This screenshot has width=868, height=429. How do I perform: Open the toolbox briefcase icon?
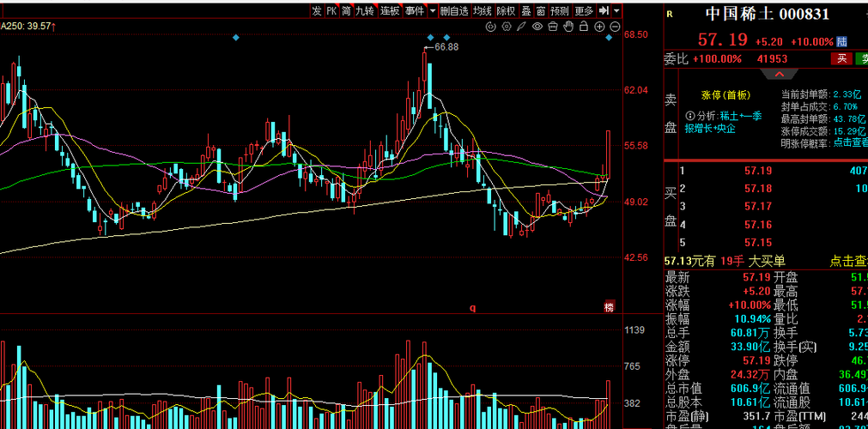point(552,26)
